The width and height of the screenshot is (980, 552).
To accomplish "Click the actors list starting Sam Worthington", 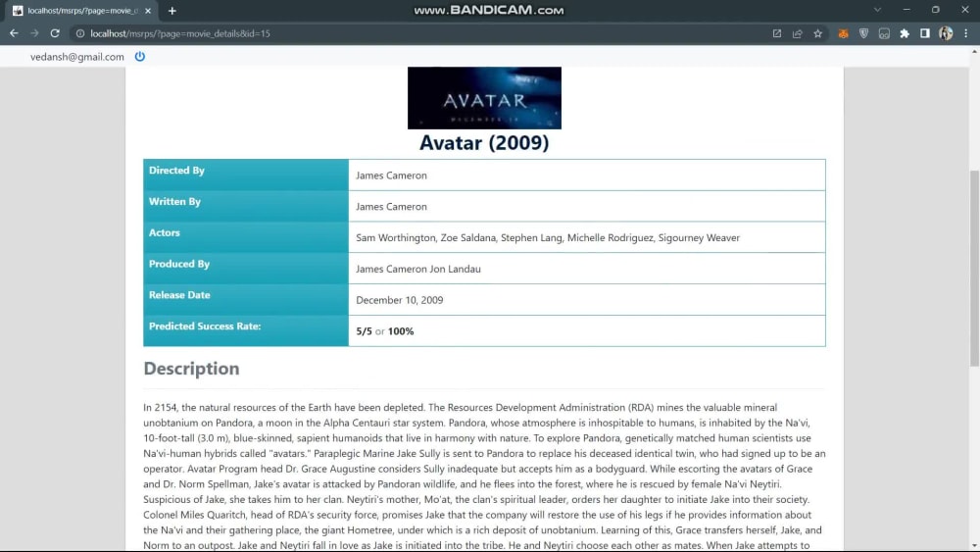I will point(548,238).
